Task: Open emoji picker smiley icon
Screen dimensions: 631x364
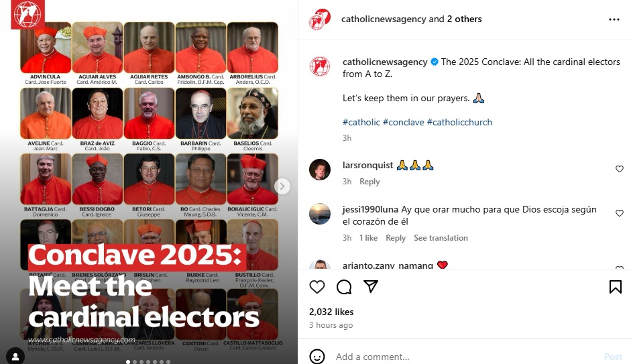Action: coord(317,357)
